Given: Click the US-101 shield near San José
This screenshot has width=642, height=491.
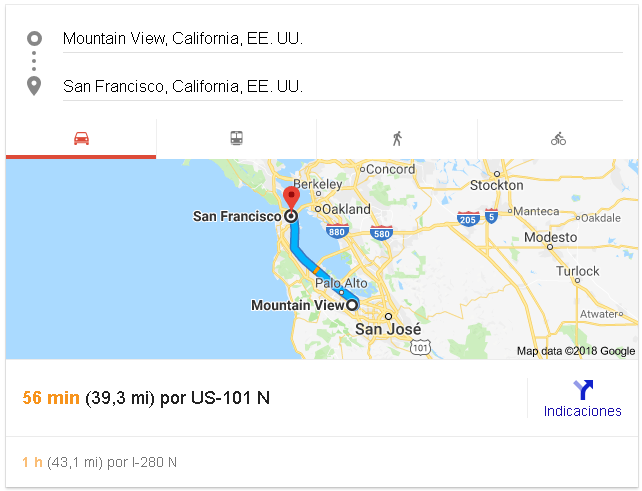Looking at the screenshot, I should click(421, 346).
